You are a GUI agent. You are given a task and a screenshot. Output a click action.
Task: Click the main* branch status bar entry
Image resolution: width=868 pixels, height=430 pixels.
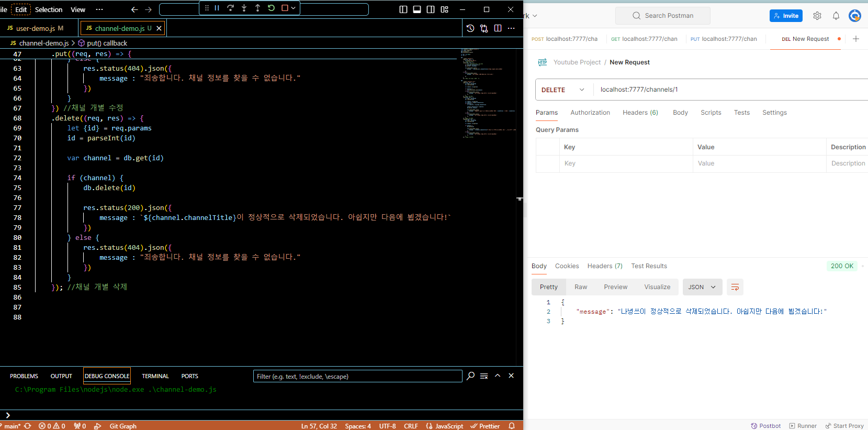pyautogui.click(x=10, y=426)
